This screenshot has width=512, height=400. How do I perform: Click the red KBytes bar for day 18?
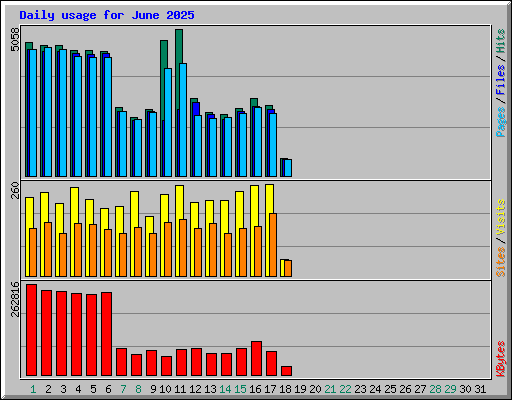287,371
